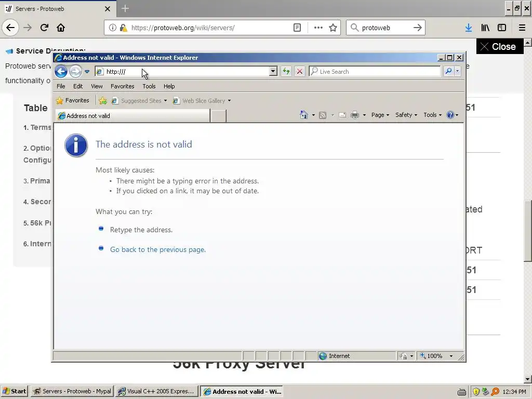Screen dimensions: 532x399
Task: Click the Live Search magnifier button
Action: coord(448,71)
